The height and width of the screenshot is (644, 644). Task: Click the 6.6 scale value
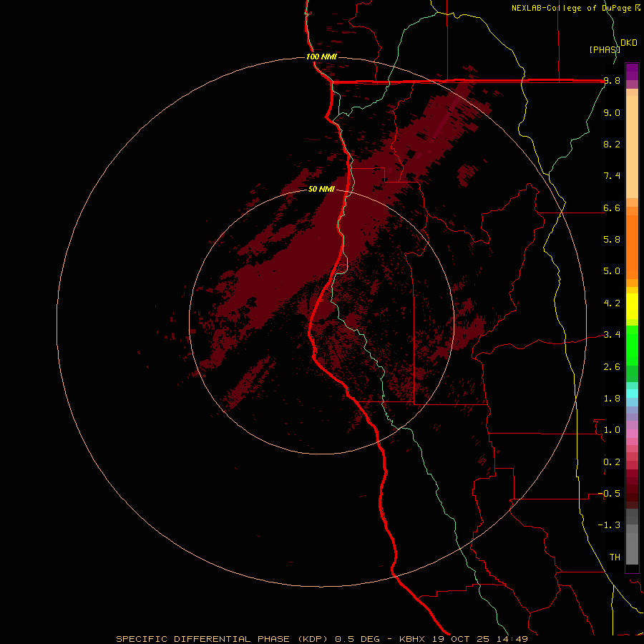[612, 208]
